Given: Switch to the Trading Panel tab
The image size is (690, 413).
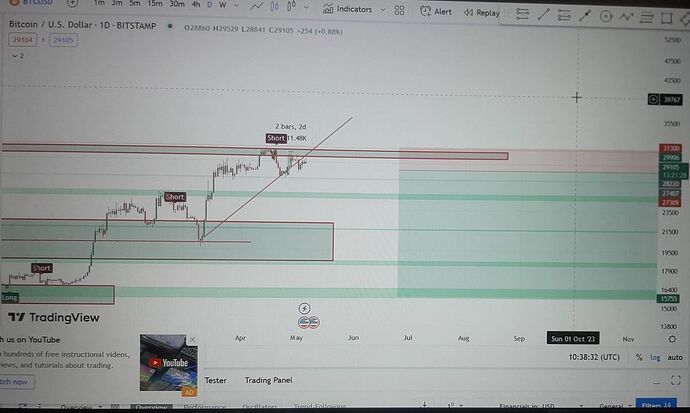Looking at the screenshot, I should 269,380.
